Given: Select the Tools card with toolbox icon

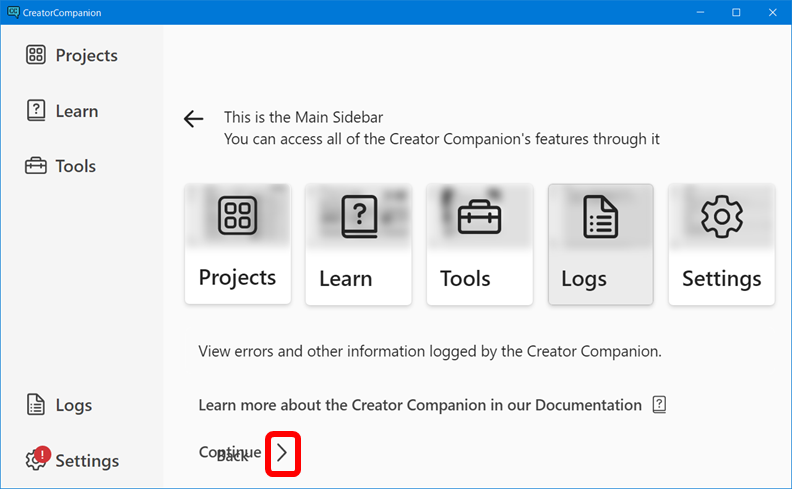Looking at the screenshot, I should [479, 244].
